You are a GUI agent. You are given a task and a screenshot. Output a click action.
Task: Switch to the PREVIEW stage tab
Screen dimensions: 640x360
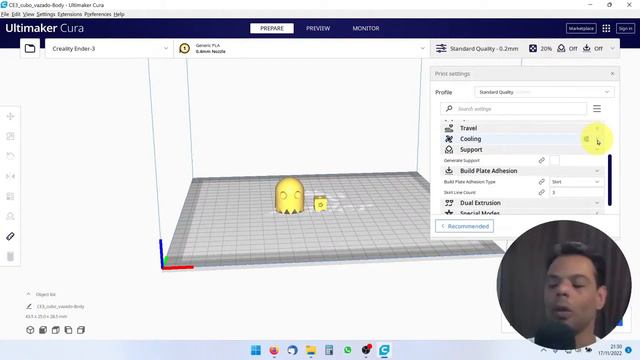point(318,28)
